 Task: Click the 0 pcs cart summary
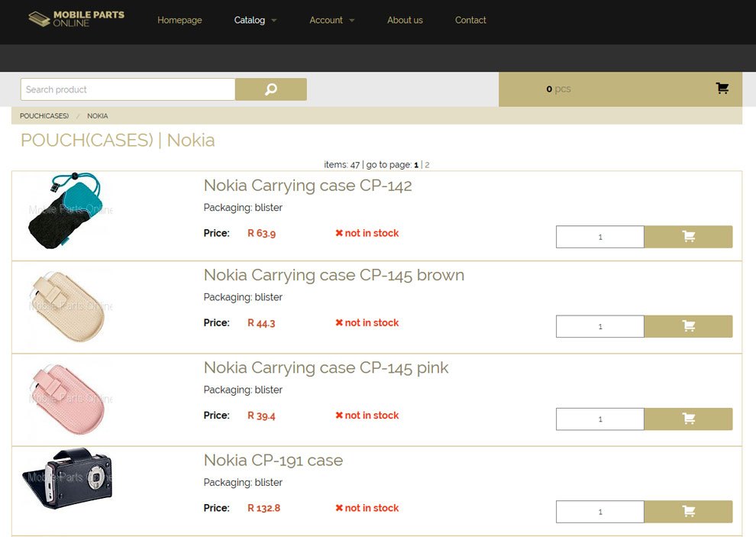click(x=558, y=89)
